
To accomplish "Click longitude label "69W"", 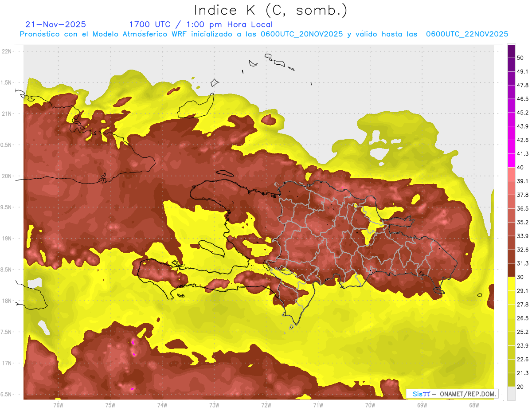I will click(422, 405).
